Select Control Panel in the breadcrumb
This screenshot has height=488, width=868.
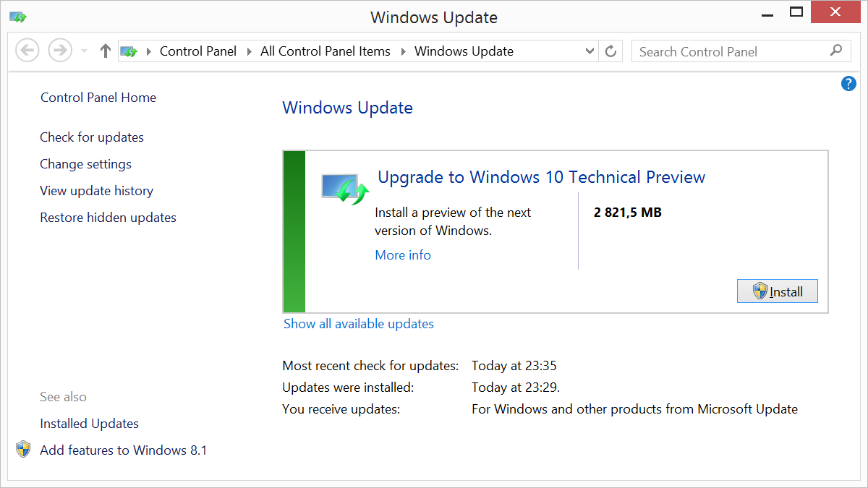197,51
